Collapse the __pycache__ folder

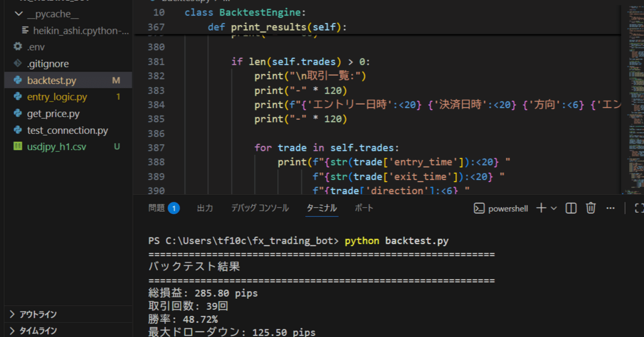pos(18,14)
